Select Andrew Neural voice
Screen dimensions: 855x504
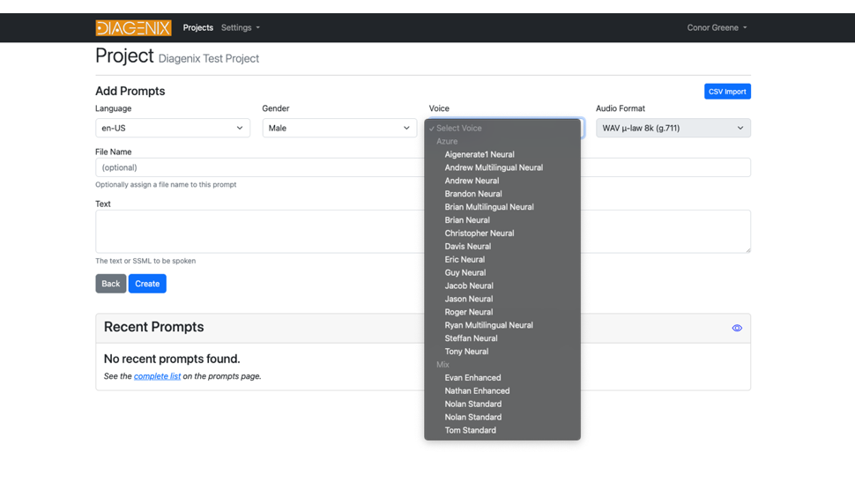point(502,181)
